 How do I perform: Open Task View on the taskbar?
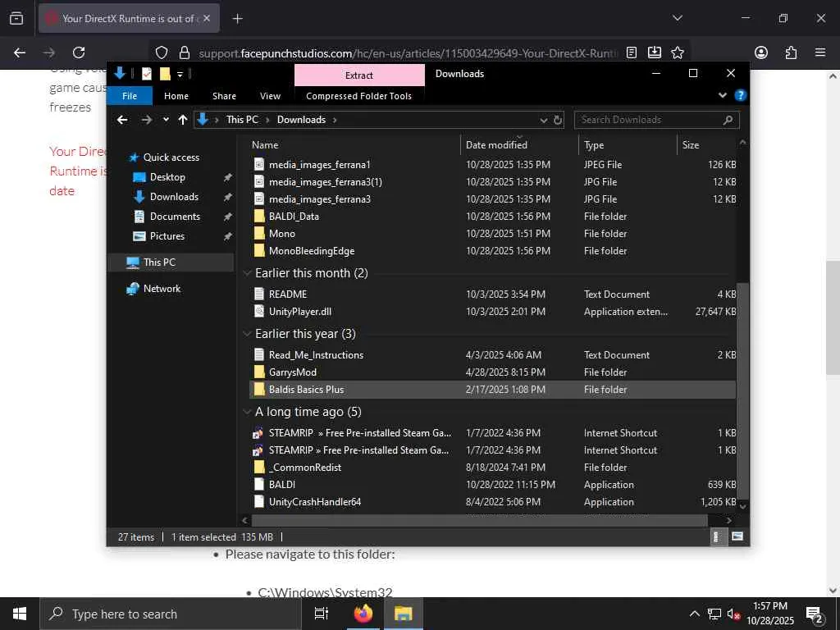tap(321, 614)
